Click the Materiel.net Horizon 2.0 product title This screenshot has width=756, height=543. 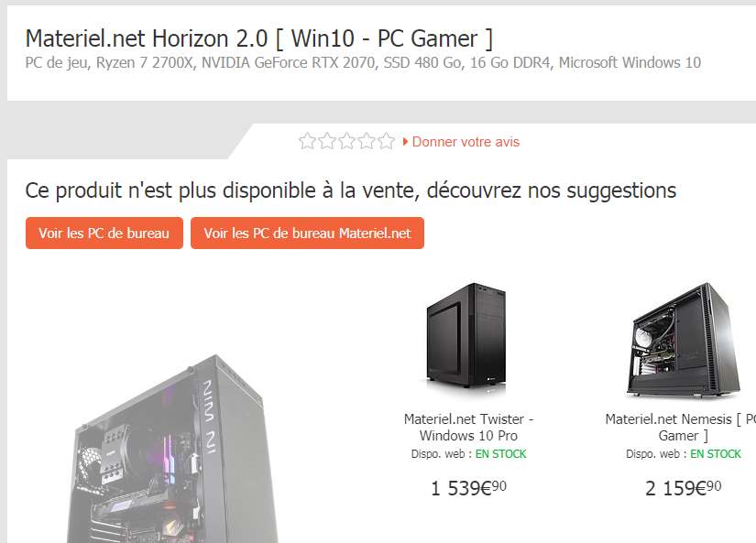pos(259,38)
